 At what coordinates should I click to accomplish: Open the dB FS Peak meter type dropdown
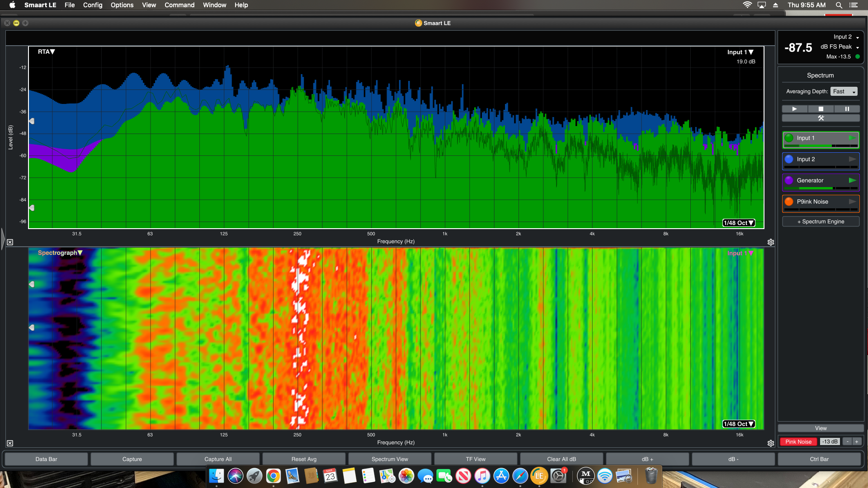click(x=840, y=47)
